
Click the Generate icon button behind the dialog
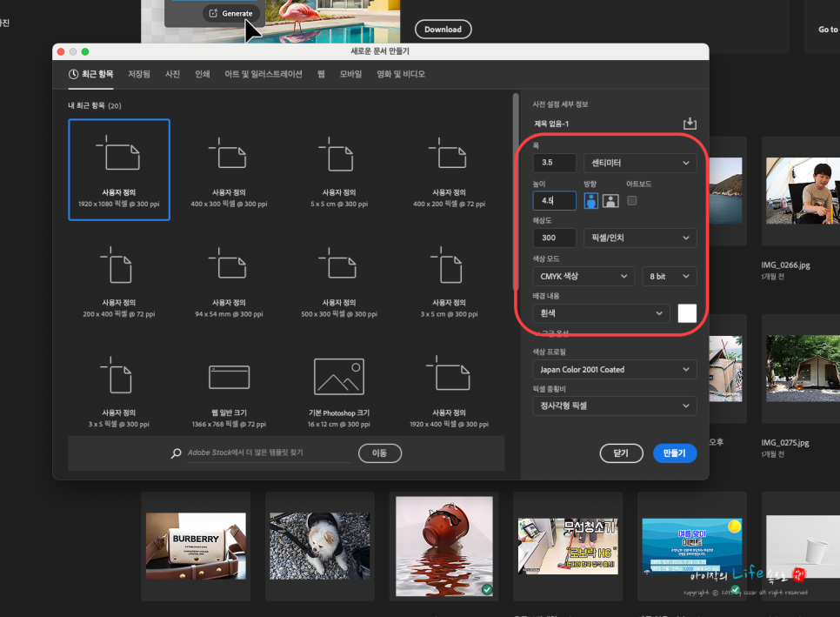(x=231, y=13)
